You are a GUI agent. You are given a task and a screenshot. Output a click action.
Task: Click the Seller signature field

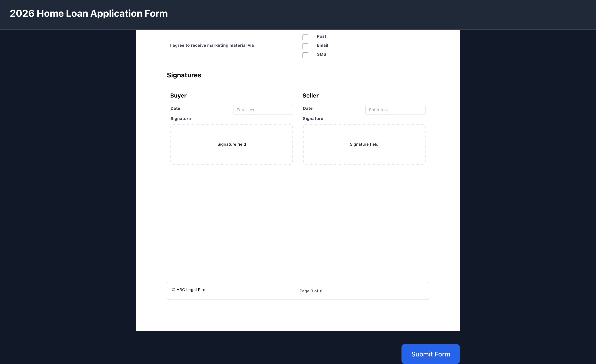(364, 144)
